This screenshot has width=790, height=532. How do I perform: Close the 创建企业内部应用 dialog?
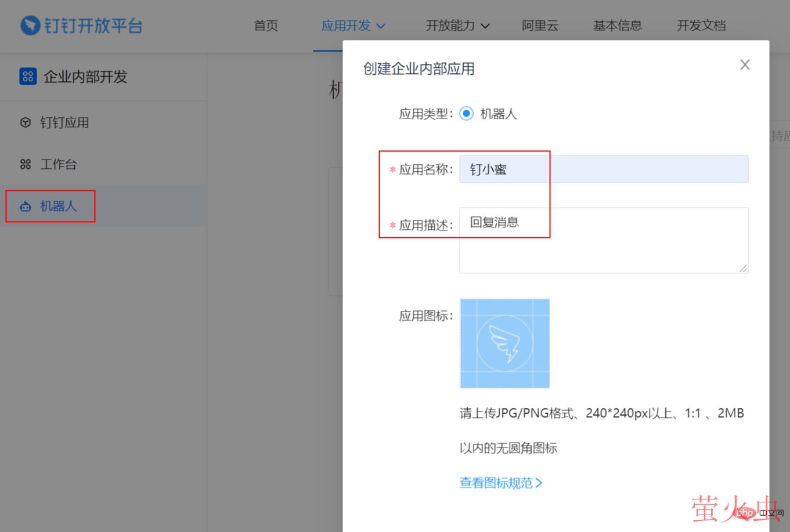[x=745, y=65]
